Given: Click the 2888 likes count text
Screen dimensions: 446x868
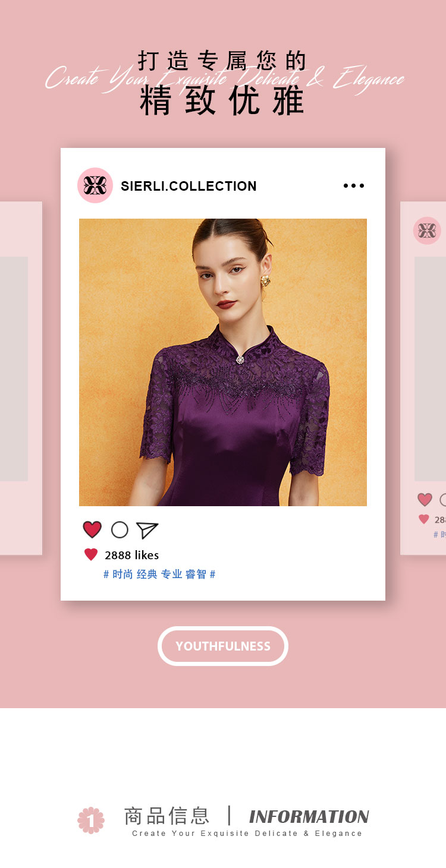Looking at the screenshot, I should pos(131,555).
